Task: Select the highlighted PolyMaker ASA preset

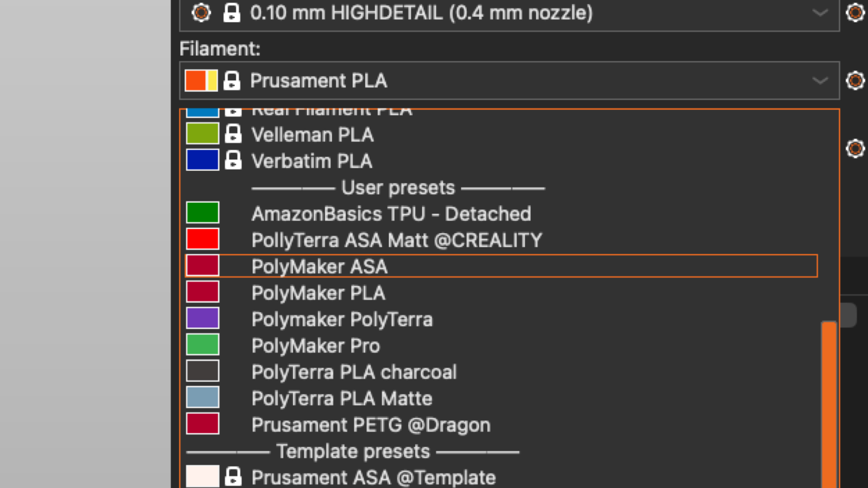Action: click(x=502, y=266)
